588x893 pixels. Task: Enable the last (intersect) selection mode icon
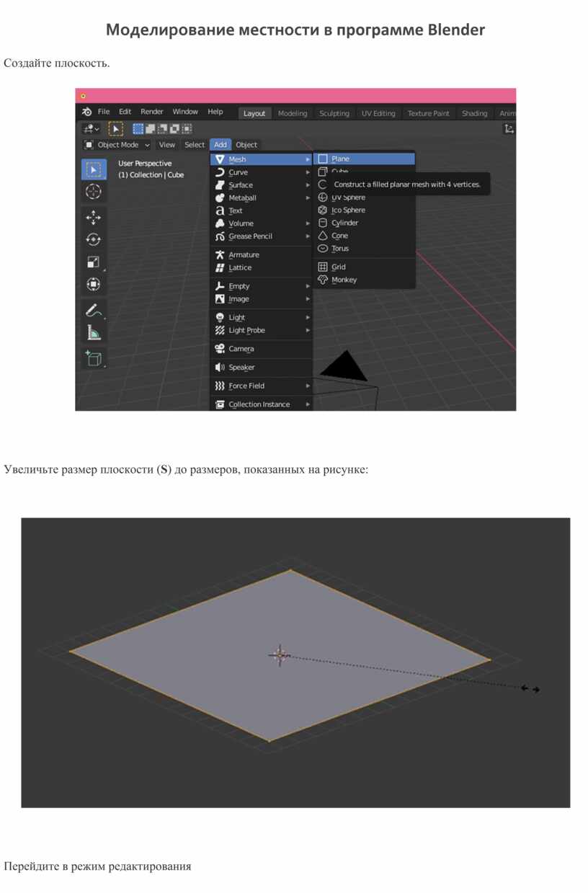pos(187,129)
